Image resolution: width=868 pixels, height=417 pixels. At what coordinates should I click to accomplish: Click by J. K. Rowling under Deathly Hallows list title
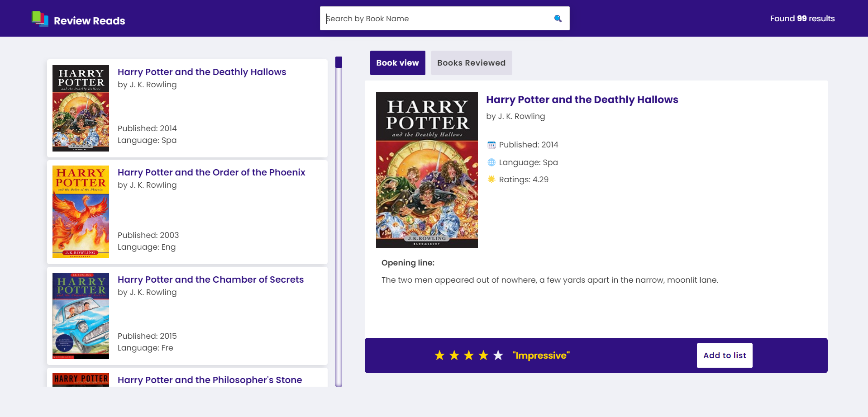(147, 85)
